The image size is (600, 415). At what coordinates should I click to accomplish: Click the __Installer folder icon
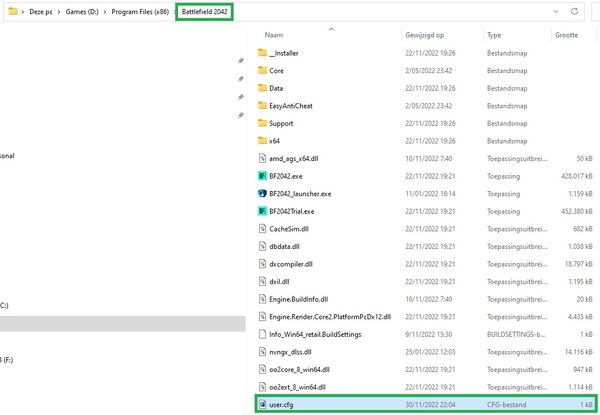(x=263, y=52)
